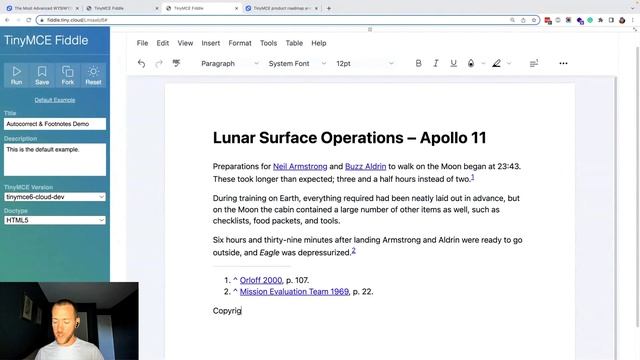This screenshot has width=640, height=360.
Task: Follow the Buzz Aldrin link
Action: click(x=365, y=167)
